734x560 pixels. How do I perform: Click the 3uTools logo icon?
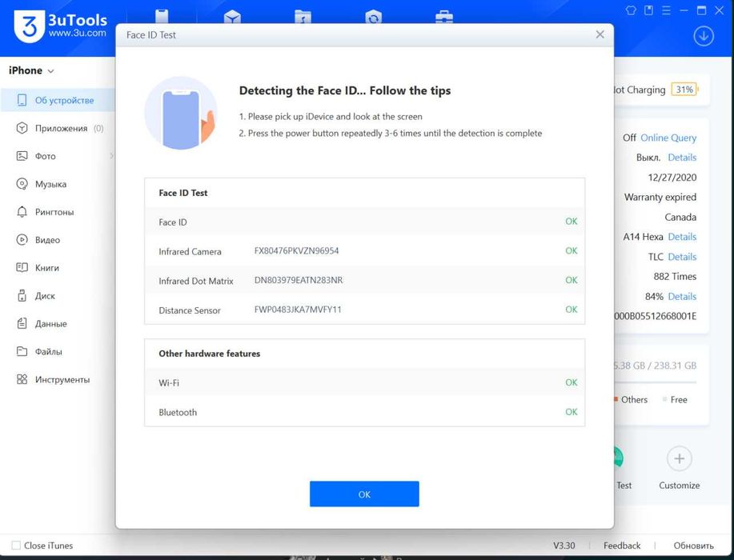pyautogui.click(x=29, y=26)
